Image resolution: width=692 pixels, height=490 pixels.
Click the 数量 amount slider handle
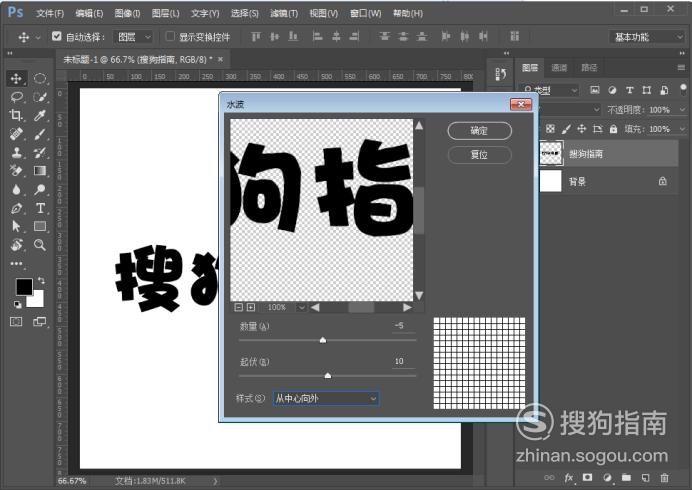(323, 340)
